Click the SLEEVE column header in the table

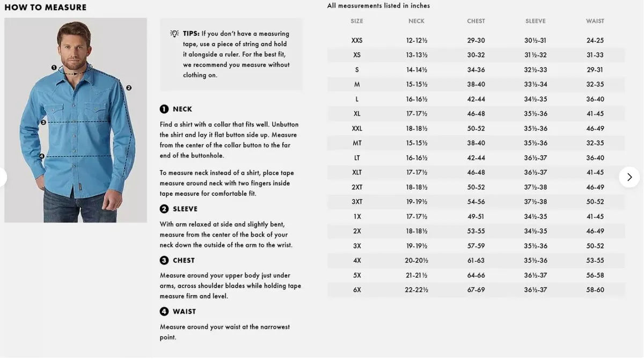point(536,21)
